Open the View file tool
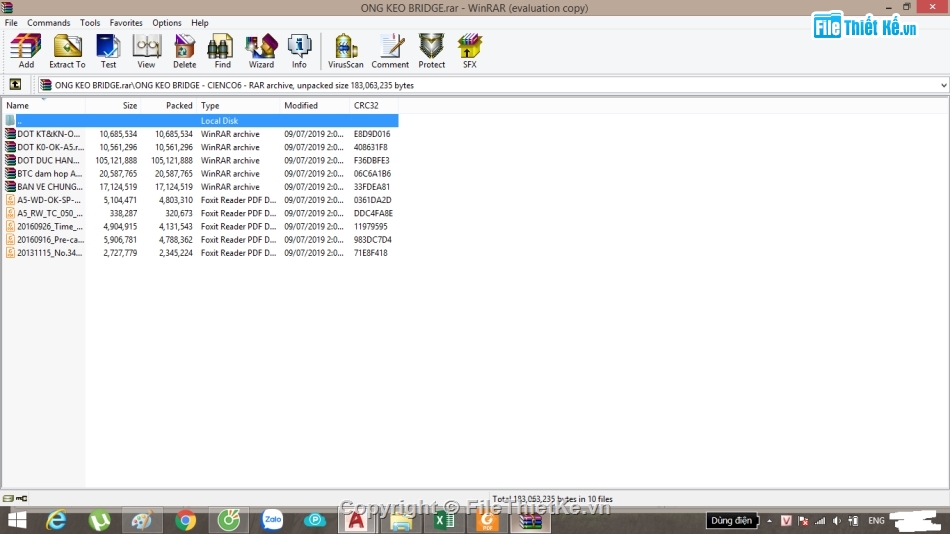The width and height of the screenshot is (950, 534). click(x=146, y=51)
